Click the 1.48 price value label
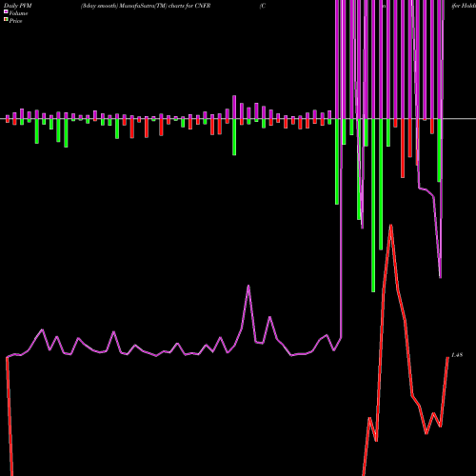The height and width of the screenshot is (476, 476). coord(457,355)
